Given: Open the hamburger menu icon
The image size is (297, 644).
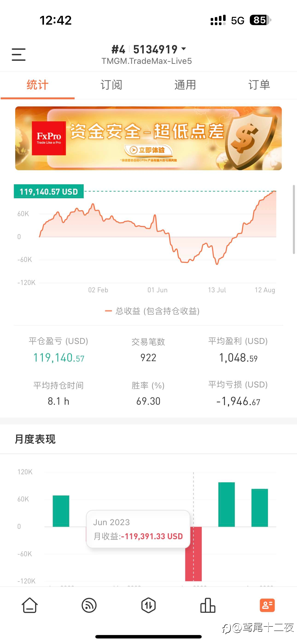Looking at the screenshot, I should pyautogui.click(x=18, y=55).
